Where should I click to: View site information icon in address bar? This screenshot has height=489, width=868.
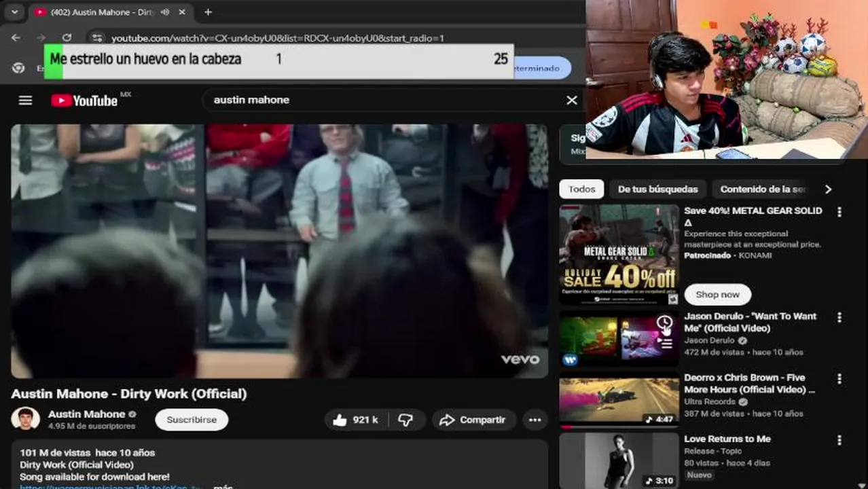pyautogui.click(x=97, y=38)
